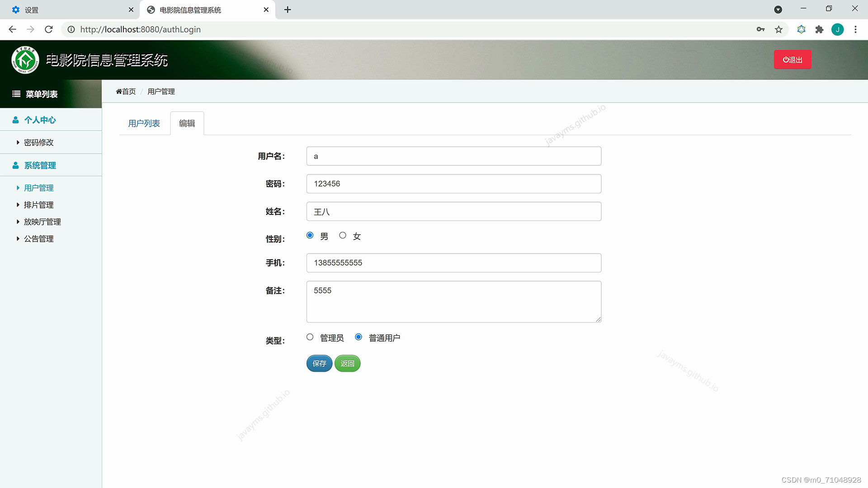This screenshot has width=868, height=488.
Task: Choose the 管理员 type radio
Action: [x=310, y=337]
